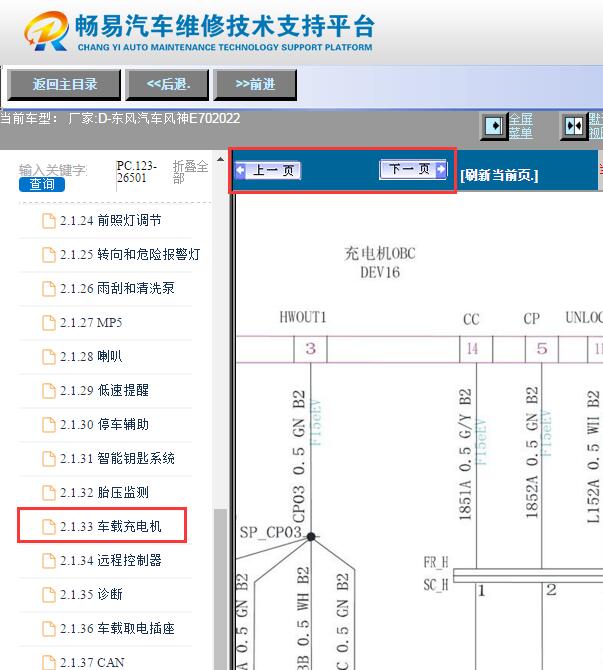Open 2.1.34 远程控制器
Image resolution: width=603 pixels, height=670 pixels.
(x=111, y=561)
